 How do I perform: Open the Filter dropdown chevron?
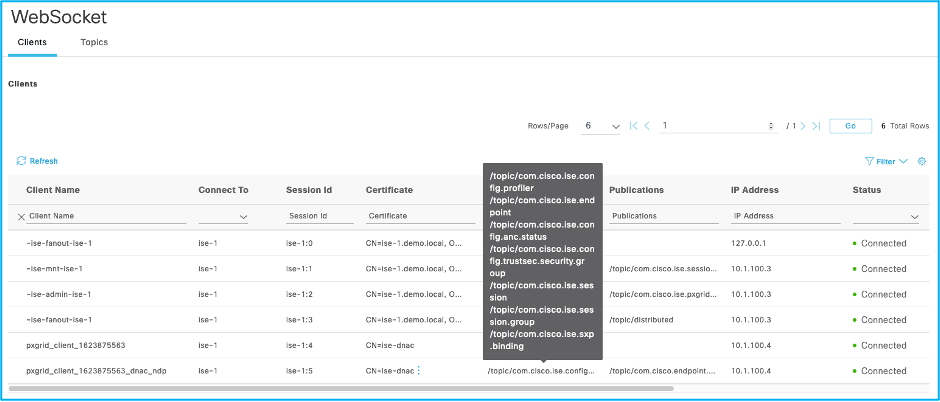[903, 161]
